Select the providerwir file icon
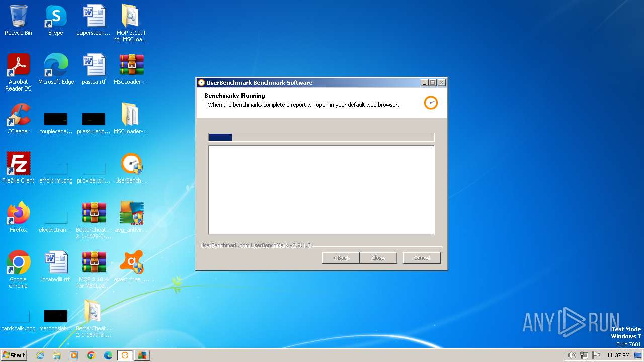 (94, 172)
